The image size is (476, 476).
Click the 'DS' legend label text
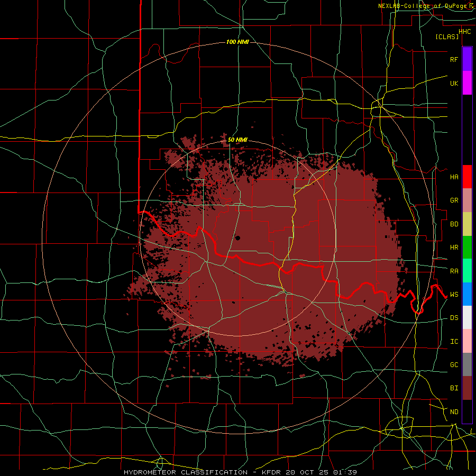(454, 318)
